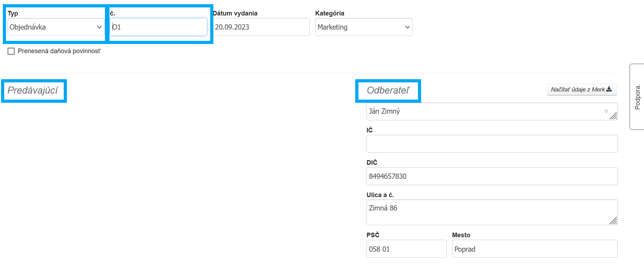The height and width of the screenshot is (264, 644).
Task: Enable Prenesená daňová povinnosť checkbox
Action: point(11,51)
